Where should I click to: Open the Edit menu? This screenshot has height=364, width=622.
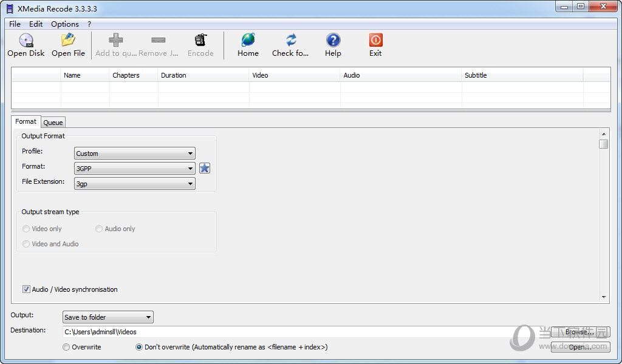point(36,24)
